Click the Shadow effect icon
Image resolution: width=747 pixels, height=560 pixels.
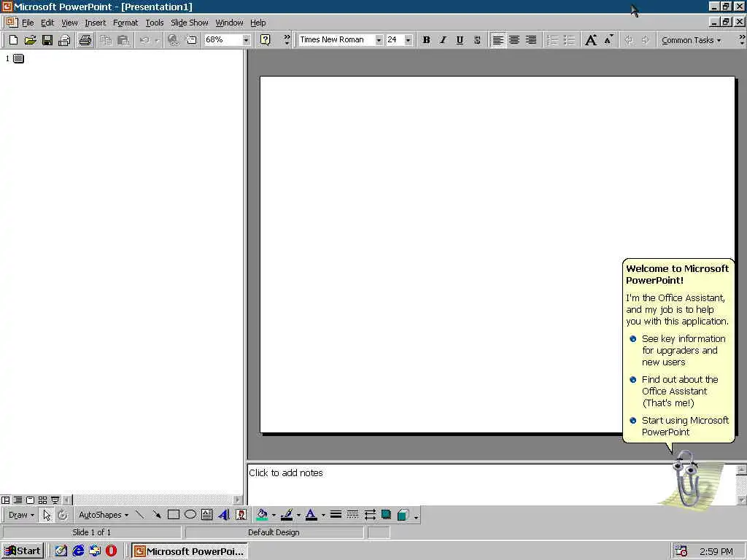[387, 514]
